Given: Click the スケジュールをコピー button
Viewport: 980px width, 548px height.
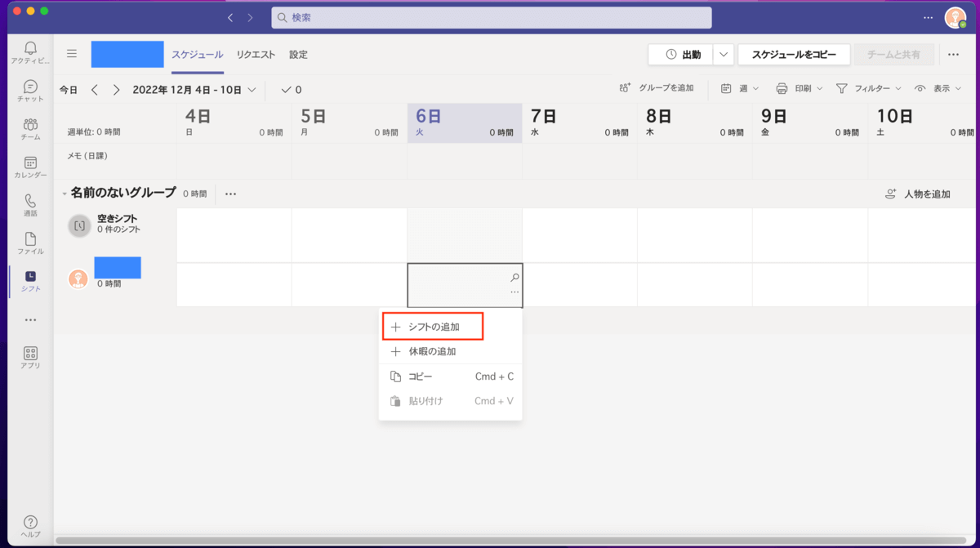Looking at the screenshot, I should (793, 55).
